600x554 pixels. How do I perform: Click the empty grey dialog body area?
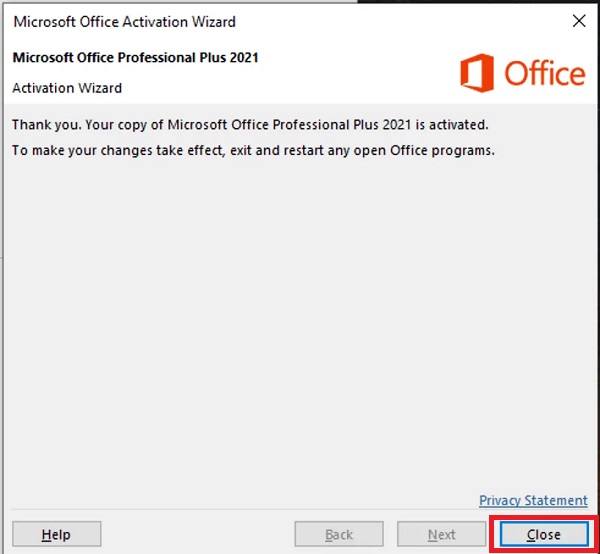point(300,320)
